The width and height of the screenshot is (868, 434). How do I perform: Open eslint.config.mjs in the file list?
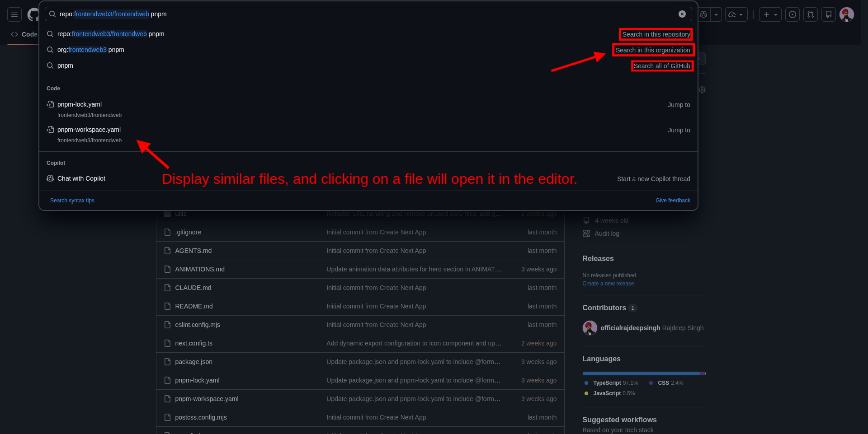[x=198, y=325]
